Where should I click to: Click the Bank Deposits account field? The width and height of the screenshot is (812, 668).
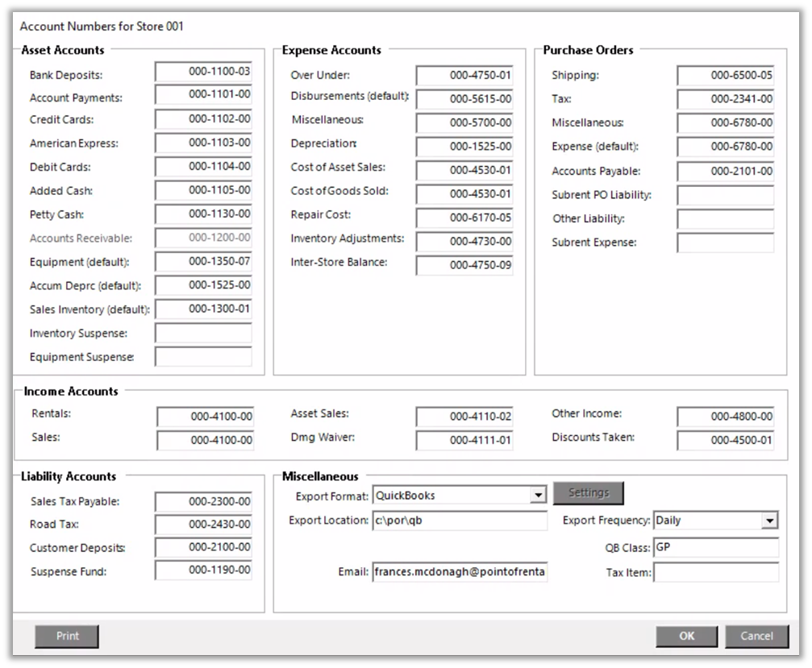[203, 73]
